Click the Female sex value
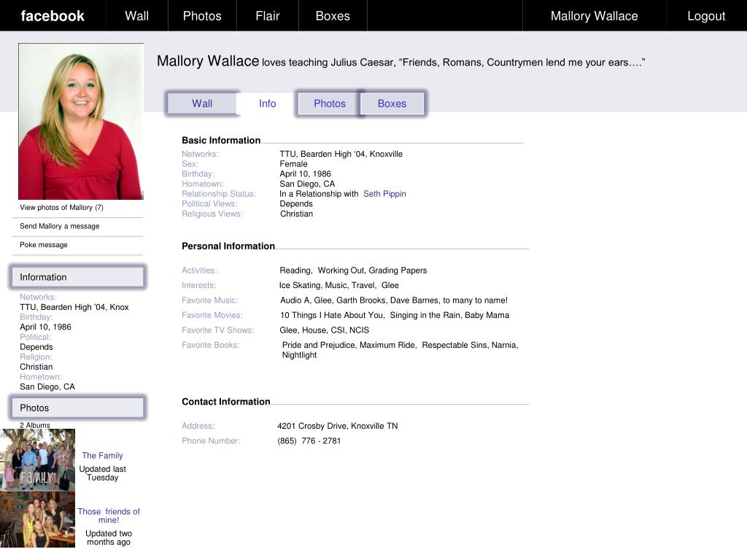Screen dimensions: 747x560 293,164
